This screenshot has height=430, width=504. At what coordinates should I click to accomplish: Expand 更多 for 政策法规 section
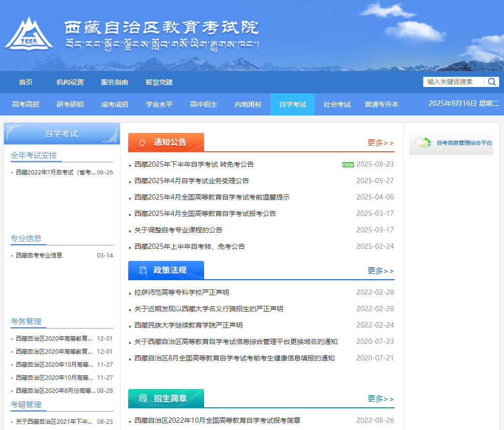(x=380, y=271)
